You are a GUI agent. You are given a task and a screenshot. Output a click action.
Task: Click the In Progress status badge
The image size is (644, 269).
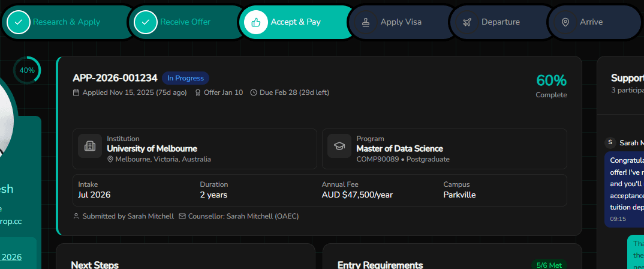click(185, 78)
